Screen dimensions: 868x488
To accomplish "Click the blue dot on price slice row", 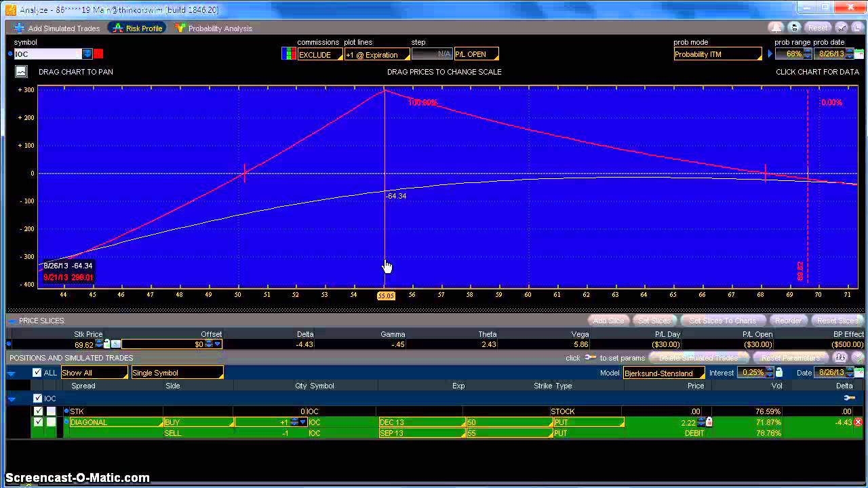I will pos(9,344).
